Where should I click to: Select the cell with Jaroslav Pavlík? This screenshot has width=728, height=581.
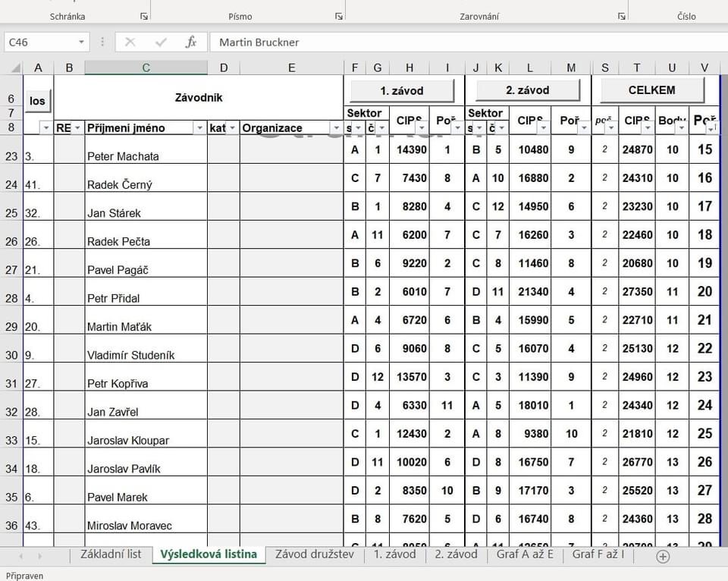(x=146, y=462)
